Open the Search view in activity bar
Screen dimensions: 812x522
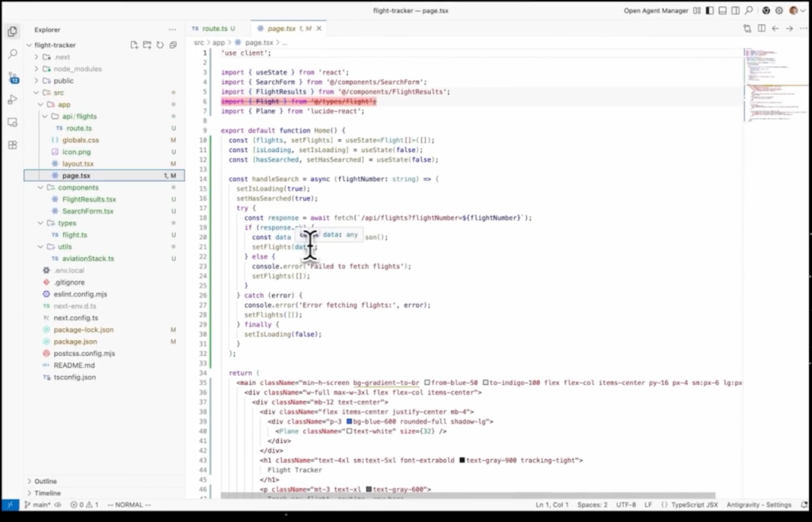13,54
